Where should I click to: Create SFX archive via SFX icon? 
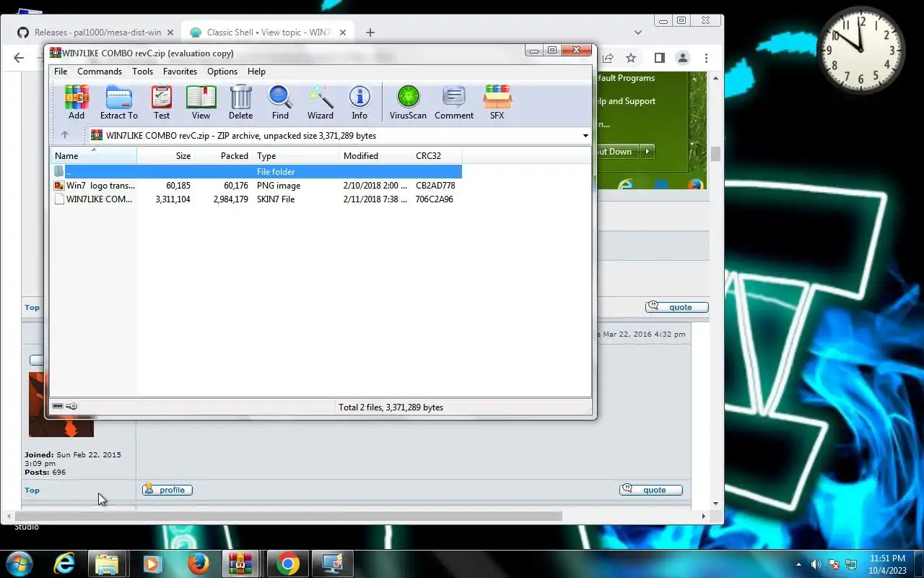point(497,102)
